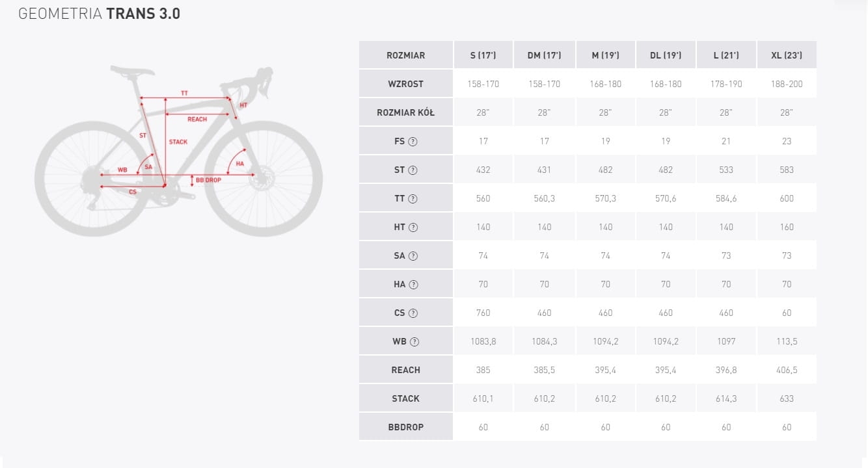Pick the L (21') size header
The image size is (868, 468).
coord(726,55)
